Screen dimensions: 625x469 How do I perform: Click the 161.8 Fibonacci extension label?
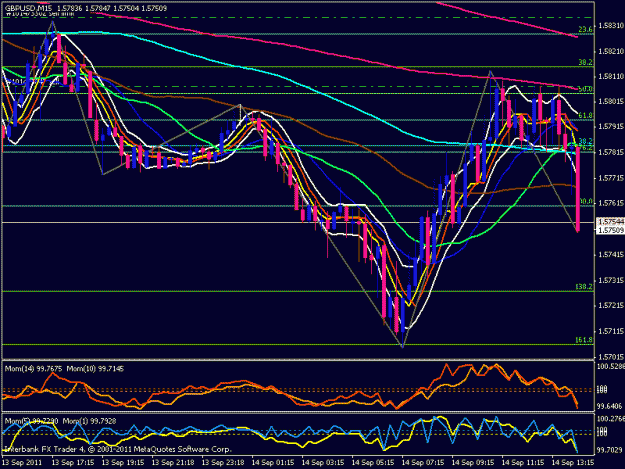(584, 340)
